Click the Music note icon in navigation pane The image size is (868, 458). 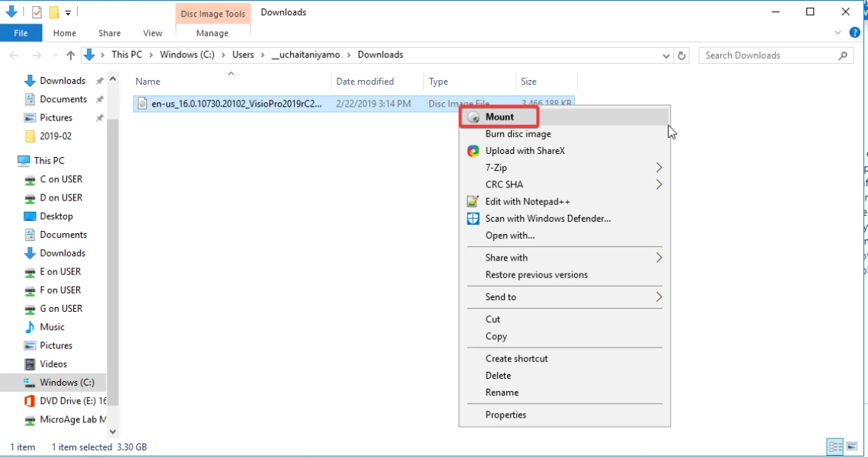[x=30, y=327]
